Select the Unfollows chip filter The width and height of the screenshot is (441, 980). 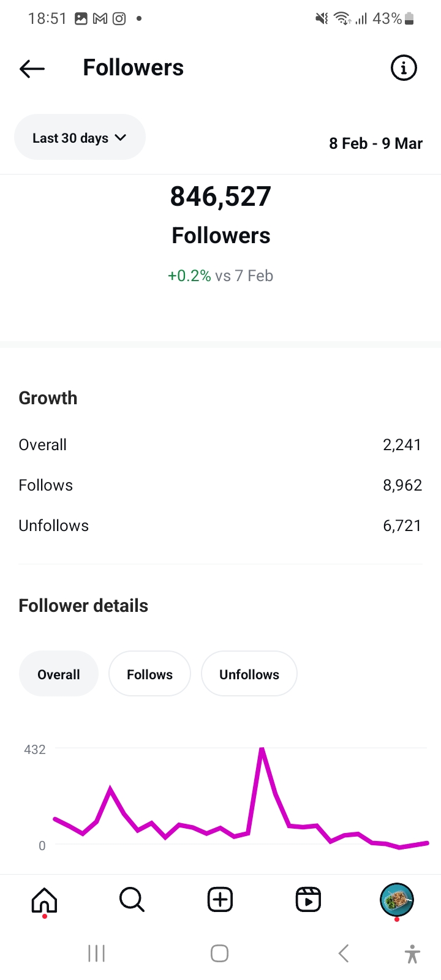(x=249, y=674)
